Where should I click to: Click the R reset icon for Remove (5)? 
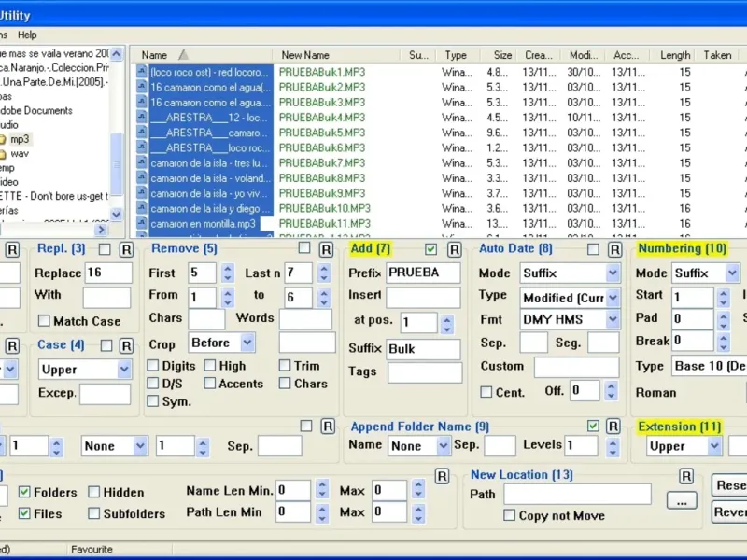[328, 249]
